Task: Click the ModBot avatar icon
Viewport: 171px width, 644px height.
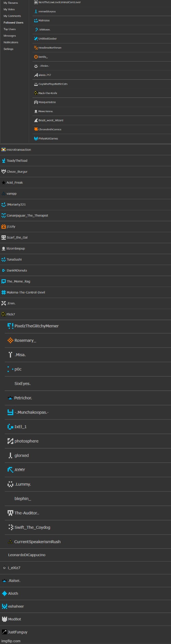Action: [x=4, y=619]
